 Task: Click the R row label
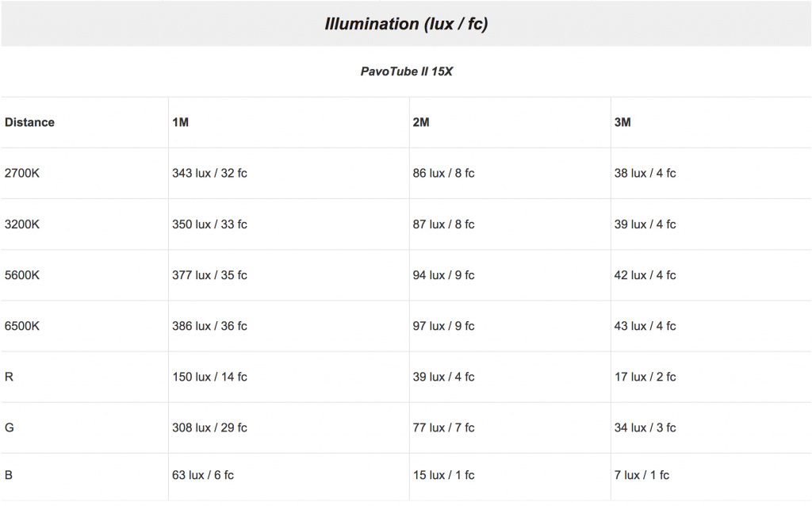pyautogui.click(x=9, y=377)
